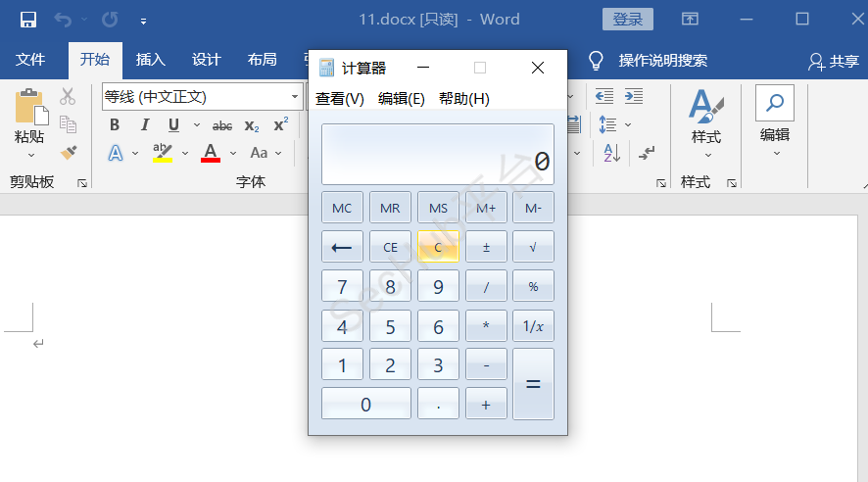Click the 粘贴 paste icon
Viewport: 868px width, 482px height.
pos(30,106)
